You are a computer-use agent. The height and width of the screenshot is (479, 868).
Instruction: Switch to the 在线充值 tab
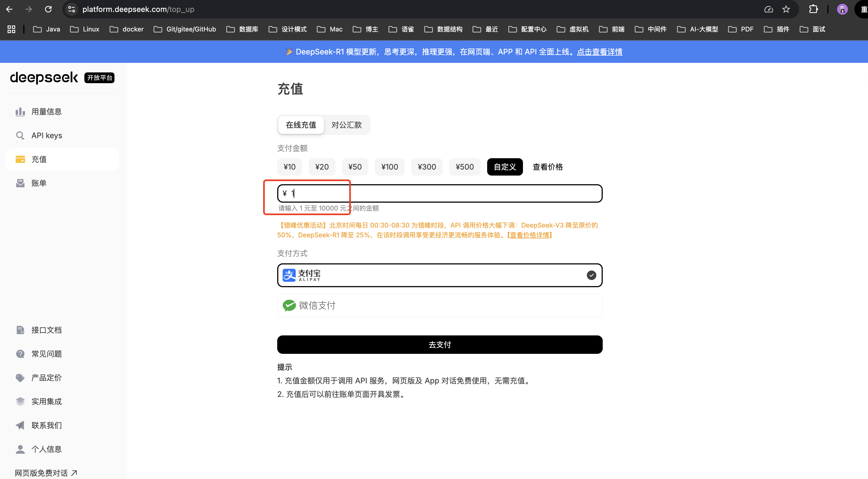[301, 125]
